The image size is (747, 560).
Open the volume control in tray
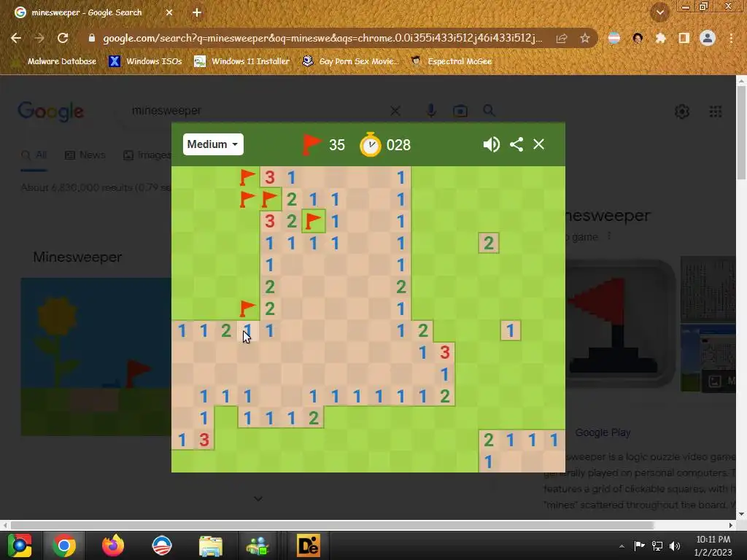[x=675, y=545]
